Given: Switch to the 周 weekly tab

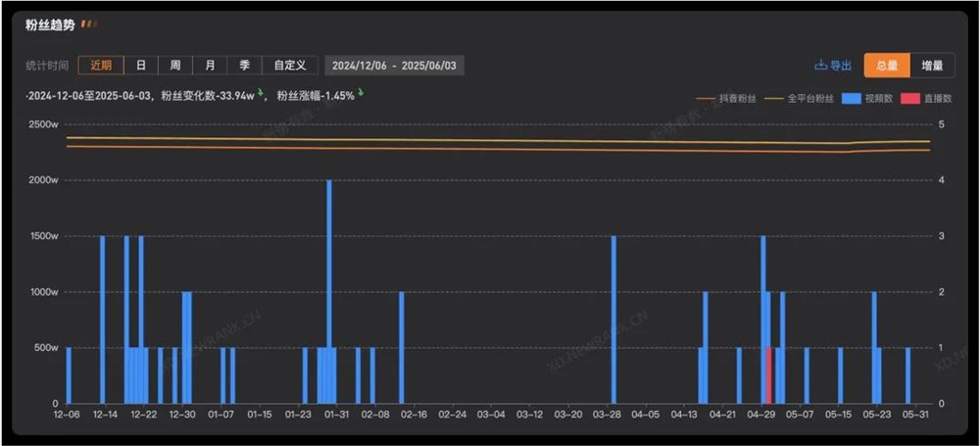Looking at the screenshot, I should click(x=175, y=65).
